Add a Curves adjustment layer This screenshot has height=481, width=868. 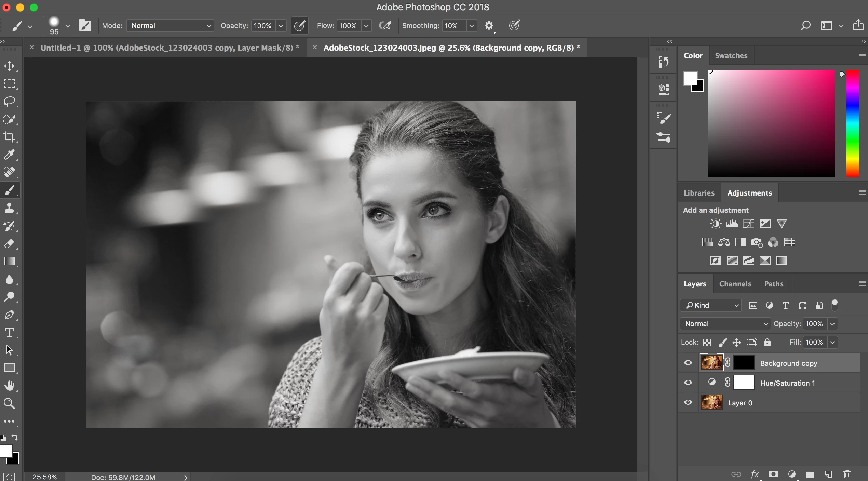[748, 224]
